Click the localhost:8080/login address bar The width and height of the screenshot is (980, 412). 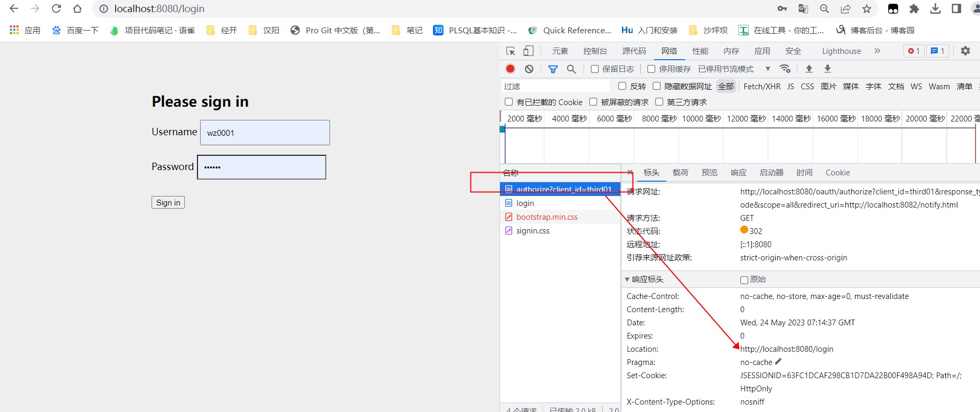(x=159, y=8)
